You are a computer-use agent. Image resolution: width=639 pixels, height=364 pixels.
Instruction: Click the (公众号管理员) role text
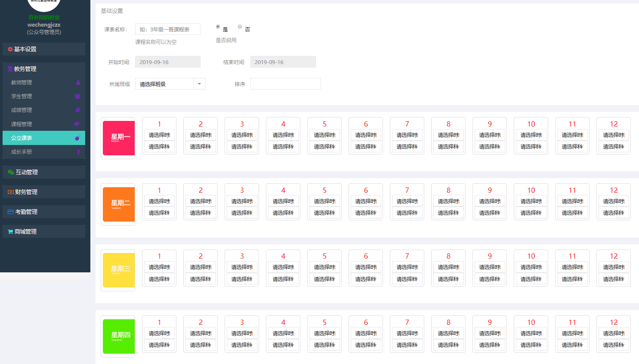tap(44, 32)
